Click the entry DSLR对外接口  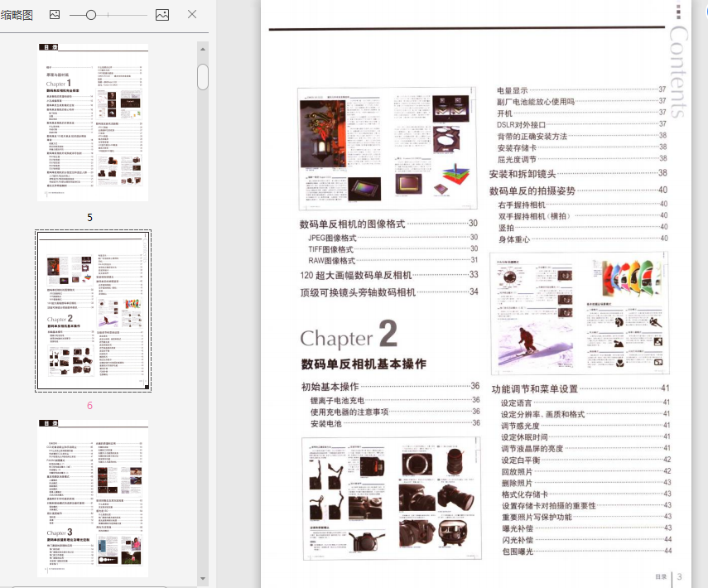point(521,125)
